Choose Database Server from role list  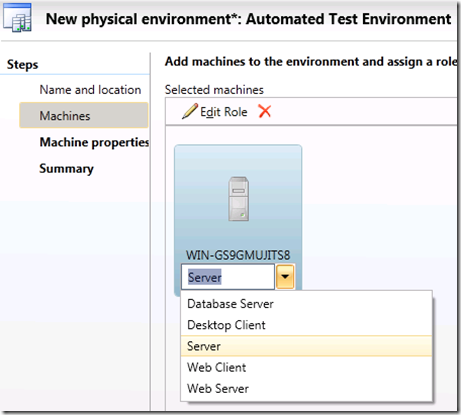pos(306,304)
